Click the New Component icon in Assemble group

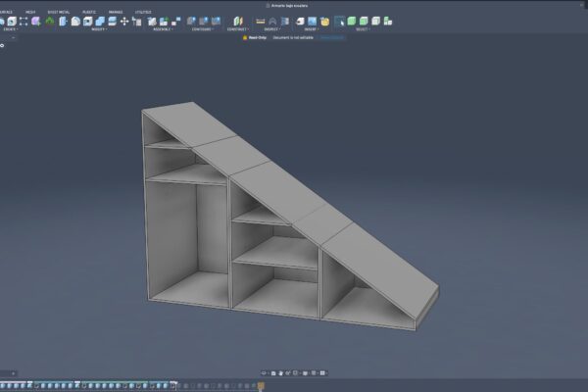[x=152, y=22]
